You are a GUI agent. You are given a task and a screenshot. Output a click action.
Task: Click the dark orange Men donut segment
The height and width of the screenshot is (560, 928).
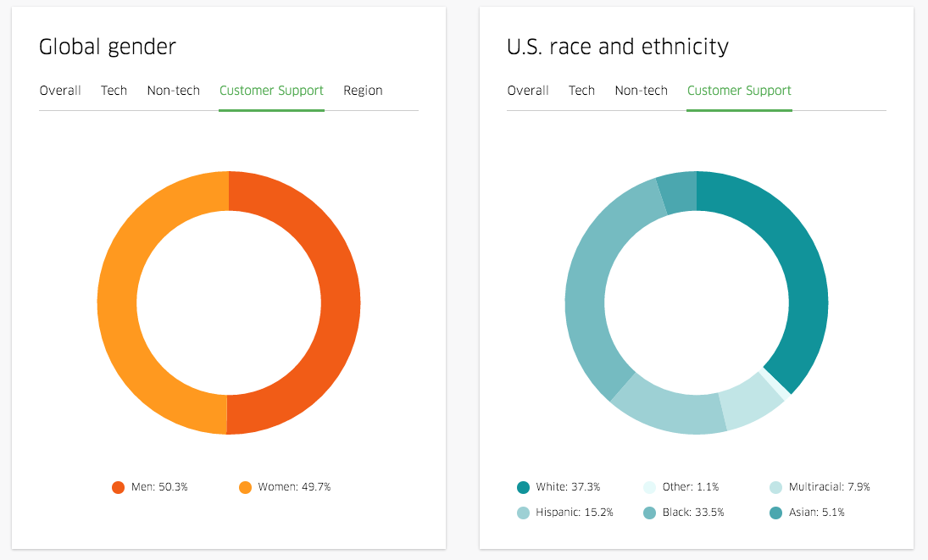[341, 303]
